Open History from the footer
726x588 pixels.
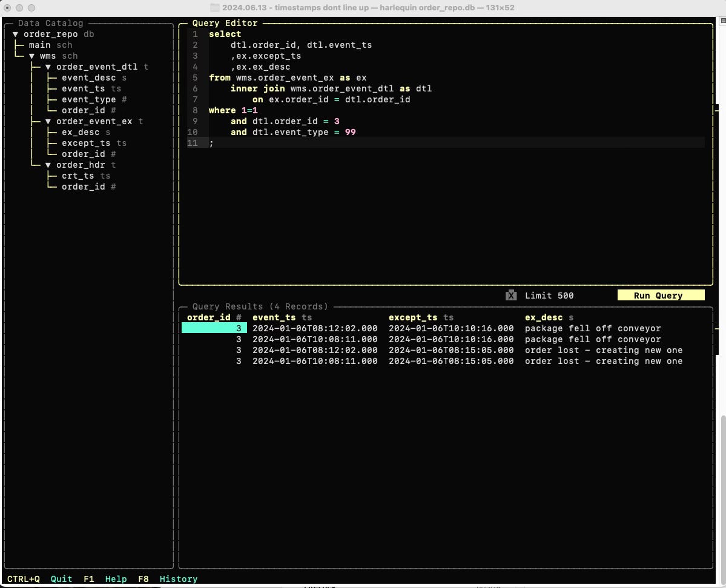(178, 579)
